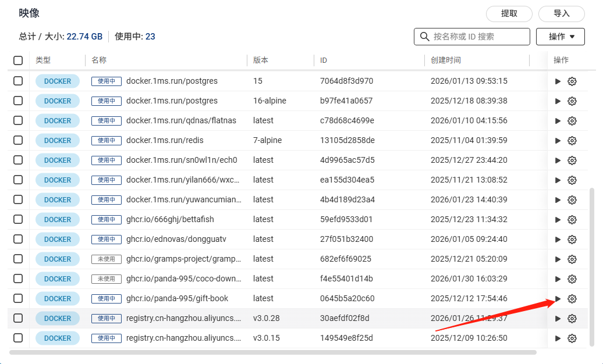Run the ghcr.io/666ghj/bettafish image
This screenshot has width=603, height=364.
coord(558,220)
